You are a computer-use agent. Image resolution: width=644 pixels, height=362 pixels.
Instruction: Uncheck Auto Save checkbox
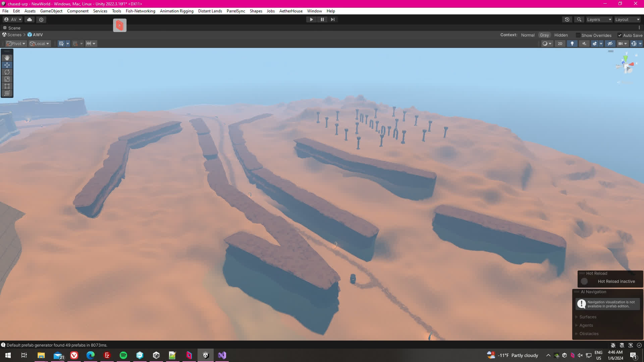[620, 35]
